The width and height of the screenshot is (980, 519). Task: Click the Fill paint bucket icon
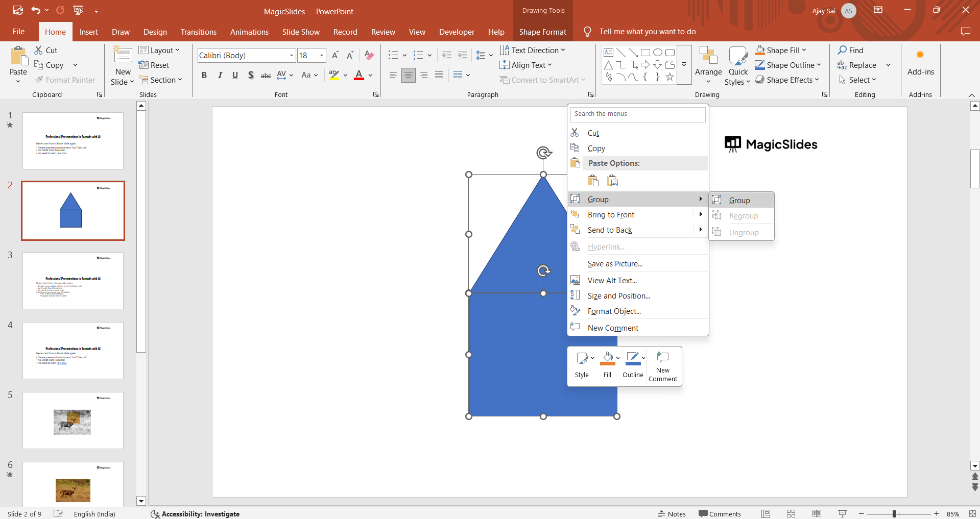(607, 358)
